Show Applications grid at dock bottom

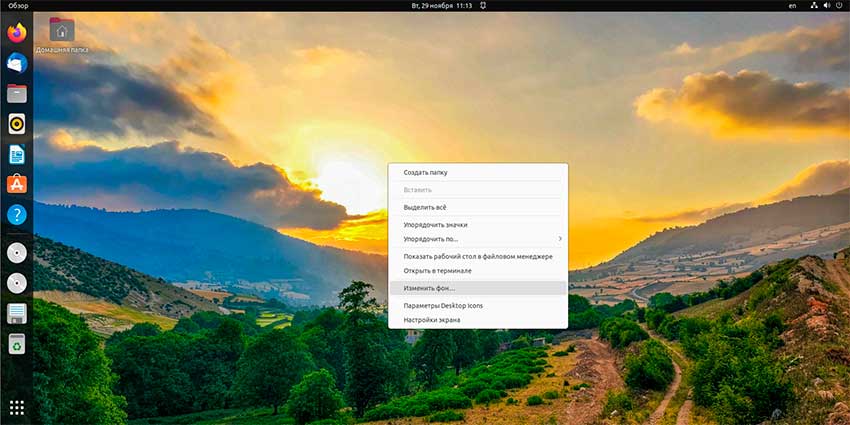[x=16, y=407]
